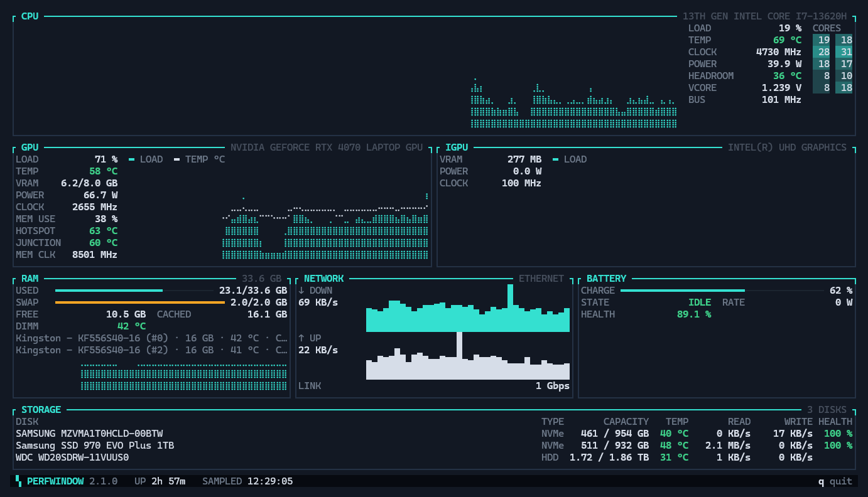Click the download rate 69 KB/s
The image size is (868, 497).
[x=318, y=302]
